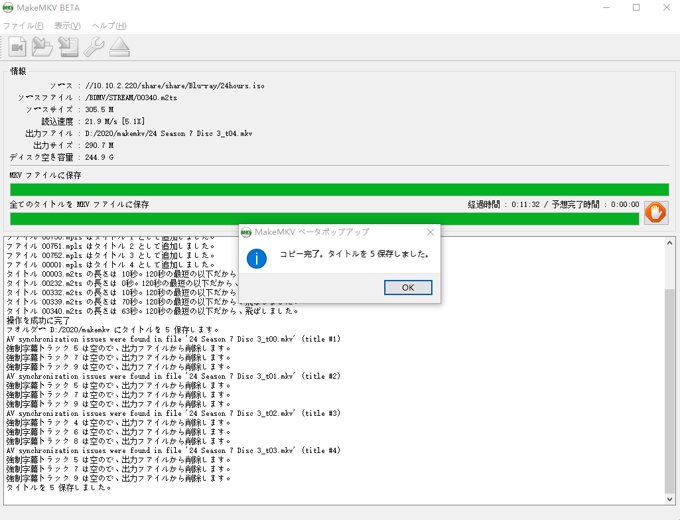This screenshot has width=680, height=520.
Task: Click MakeMKV logo in popup title bar
Action: [246, 232]
